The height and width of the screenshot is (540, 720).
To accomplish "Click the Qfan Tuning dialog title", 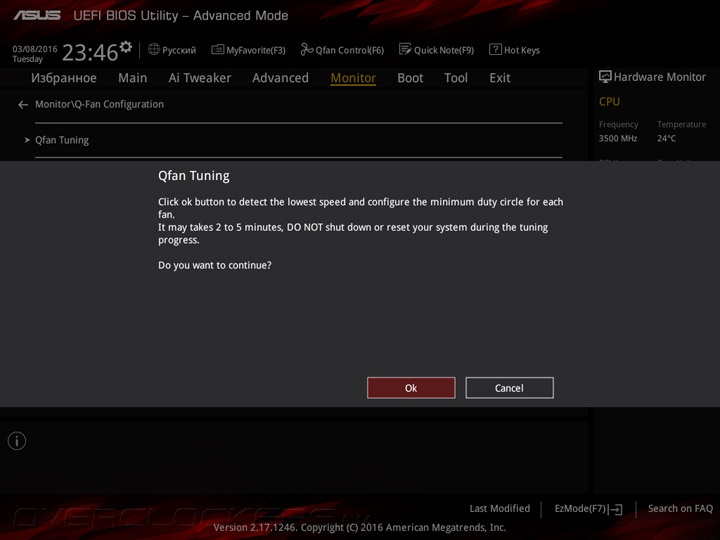I will [194, 176].
